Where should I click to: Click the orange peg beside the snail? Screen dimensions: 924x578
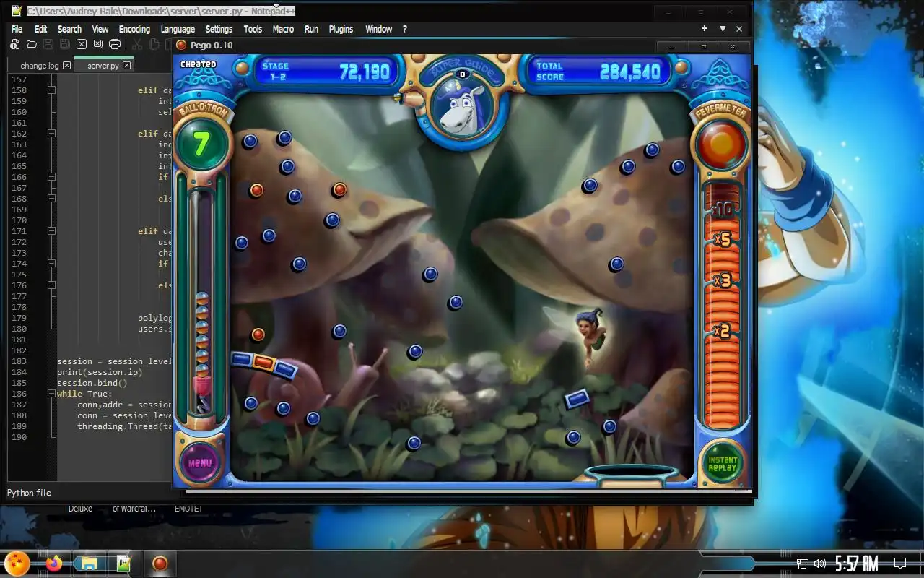click(x=258, y=335)
